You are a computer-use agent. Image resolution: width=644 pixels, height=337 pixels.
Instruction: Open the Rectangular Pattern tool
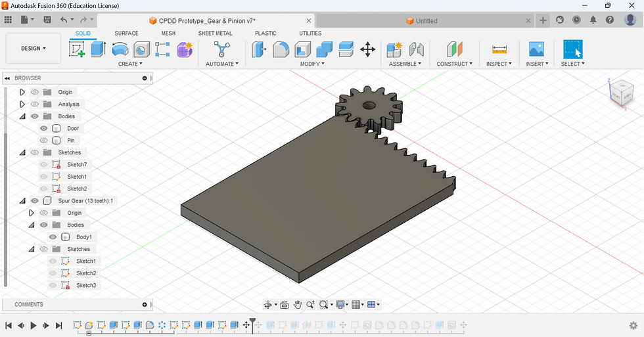pos(163,50)
